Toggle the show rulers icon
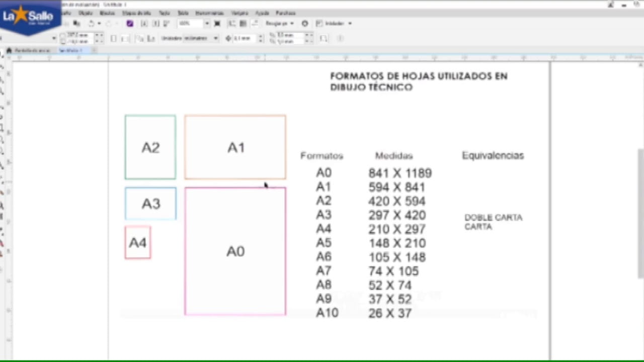The image size is (644, 362). [232, 24]
